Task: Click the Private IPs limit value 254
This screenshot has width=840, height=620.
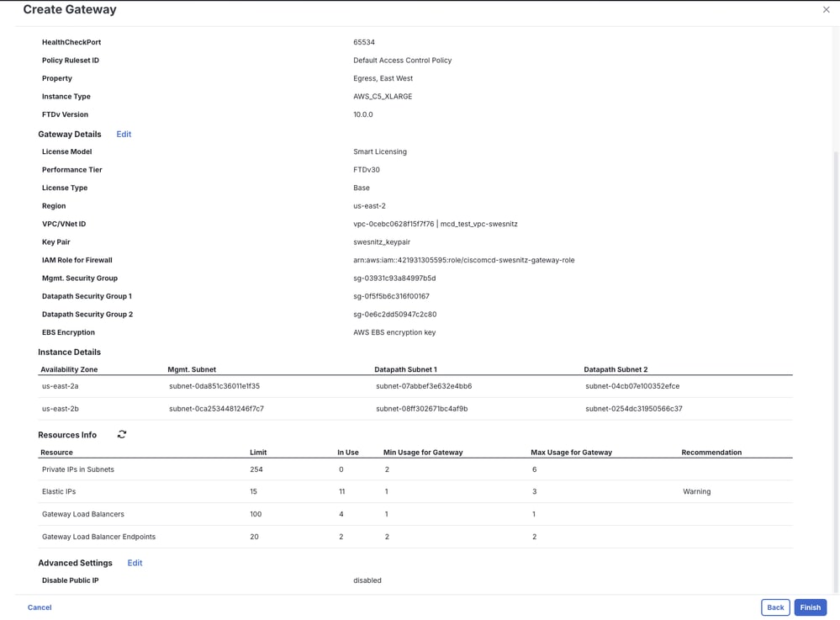Action: click(x=256, y=469)
